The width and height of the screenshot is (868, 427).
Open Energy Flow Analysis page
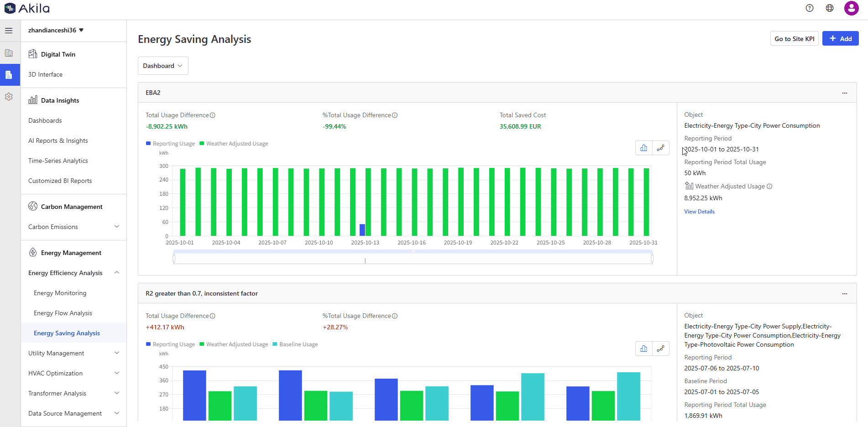coord(63,313)
